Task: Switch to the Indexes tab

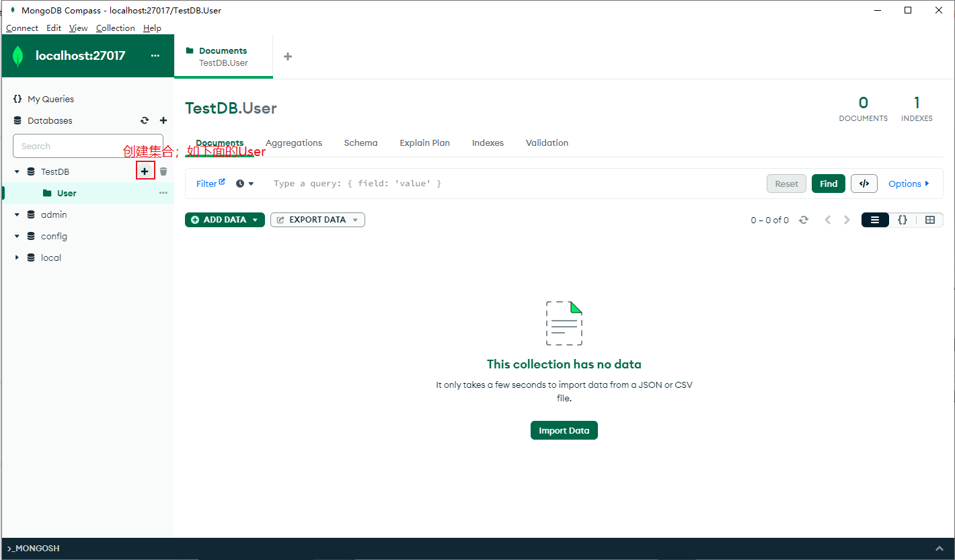Action: coord(488,143)
